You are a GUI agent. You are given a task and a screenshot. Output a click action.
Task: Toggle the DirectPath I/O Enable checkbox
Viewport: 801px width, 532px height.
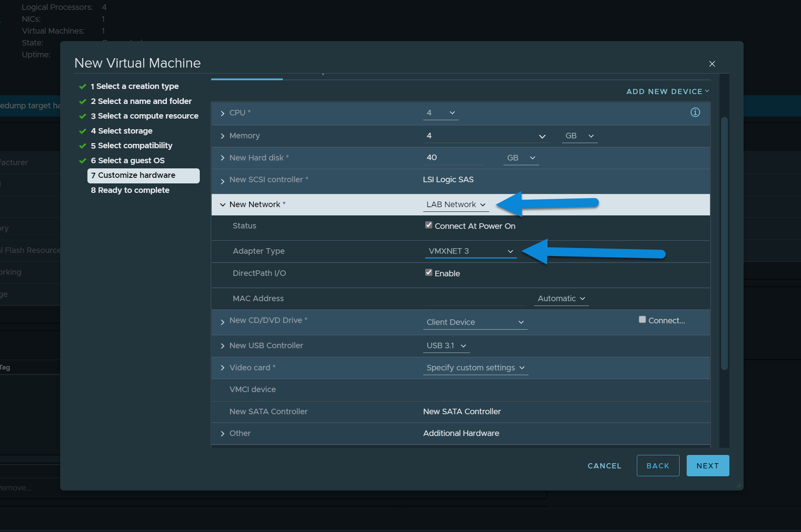[429, 273]
